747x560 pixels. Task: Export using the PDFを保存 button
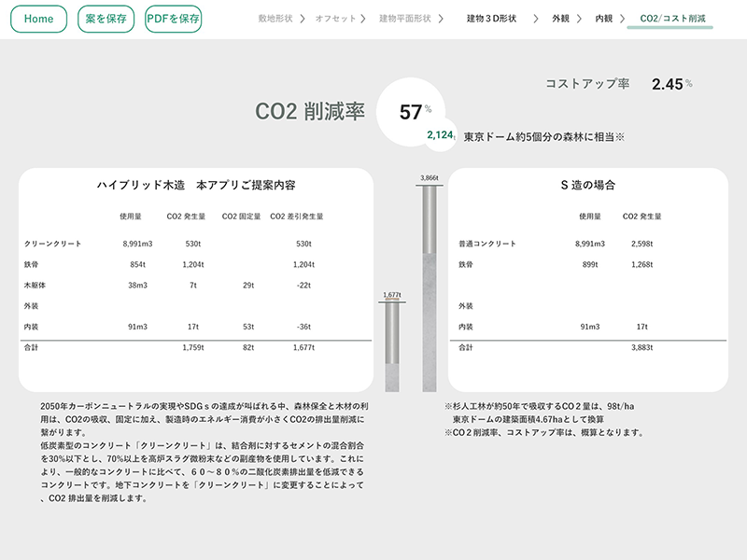coord(174,19)
